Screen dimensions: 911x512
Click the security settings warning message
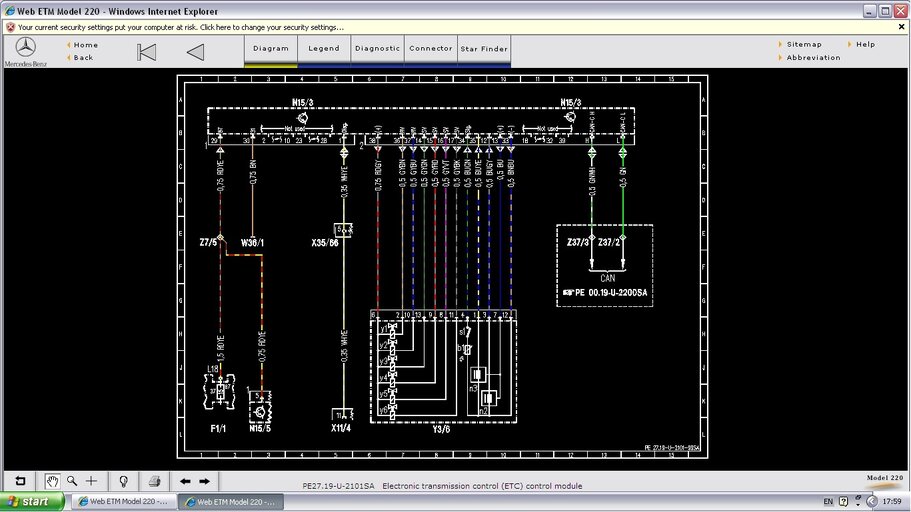click(181, 27)
